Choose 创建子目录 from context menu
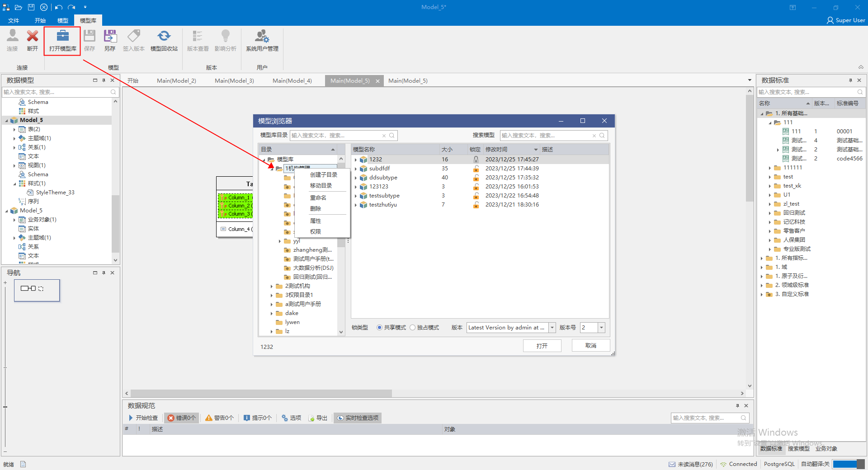Viewport: 868px width, 470px height. click(323, 174)
